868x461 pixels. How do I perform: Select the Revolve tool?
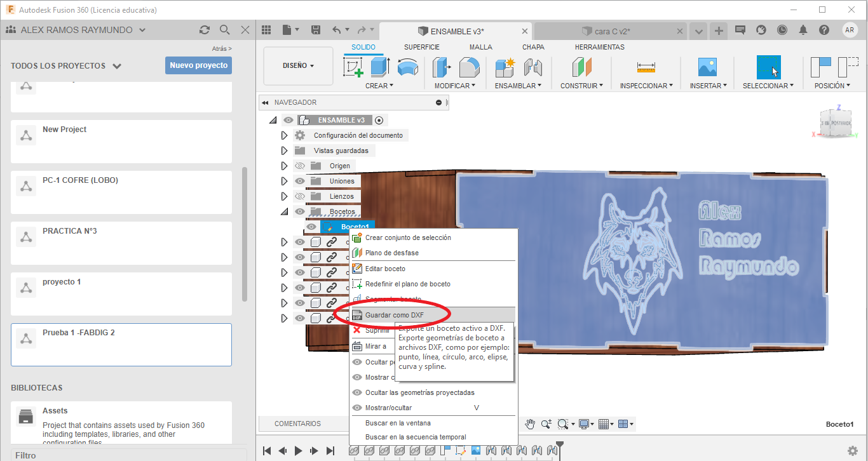tap(407, 67)
